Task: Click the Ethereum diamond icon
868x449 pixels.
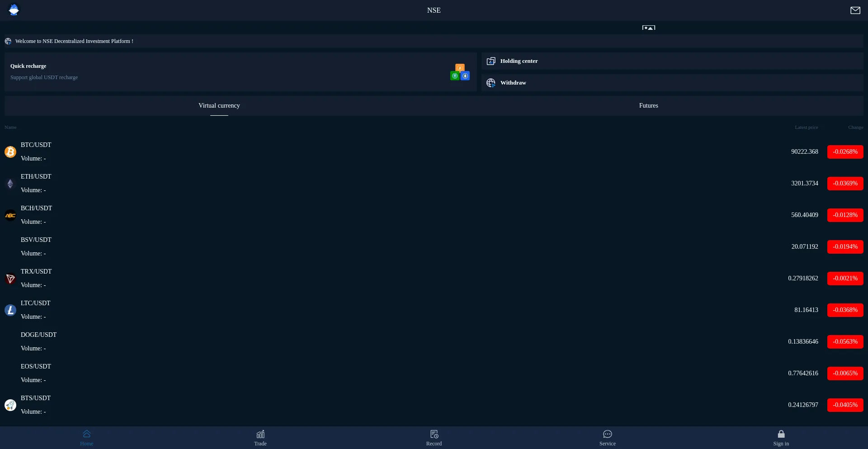Action: point(10,184)
